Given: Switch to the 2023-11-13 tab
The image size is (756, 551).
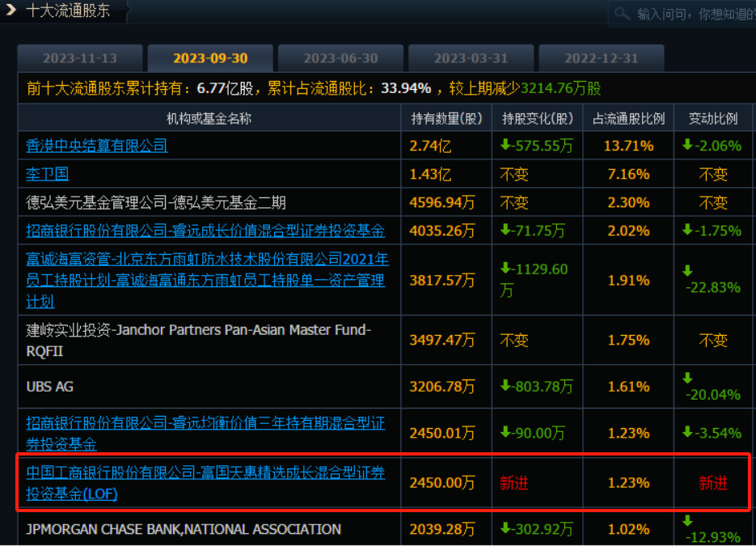Looking at the screenshot, I should pos(80,58).
